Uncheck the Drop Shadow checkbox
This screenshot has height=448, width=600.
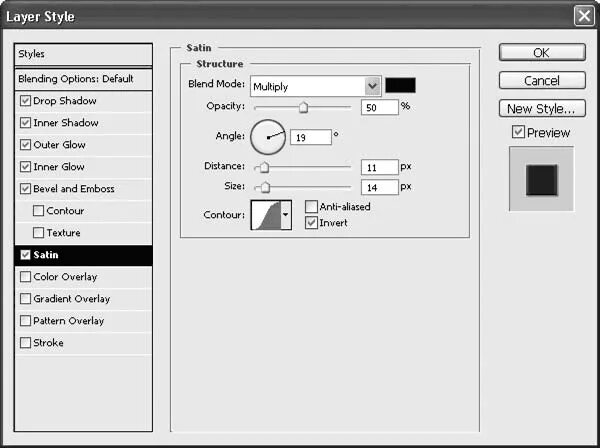pos(25,101)
